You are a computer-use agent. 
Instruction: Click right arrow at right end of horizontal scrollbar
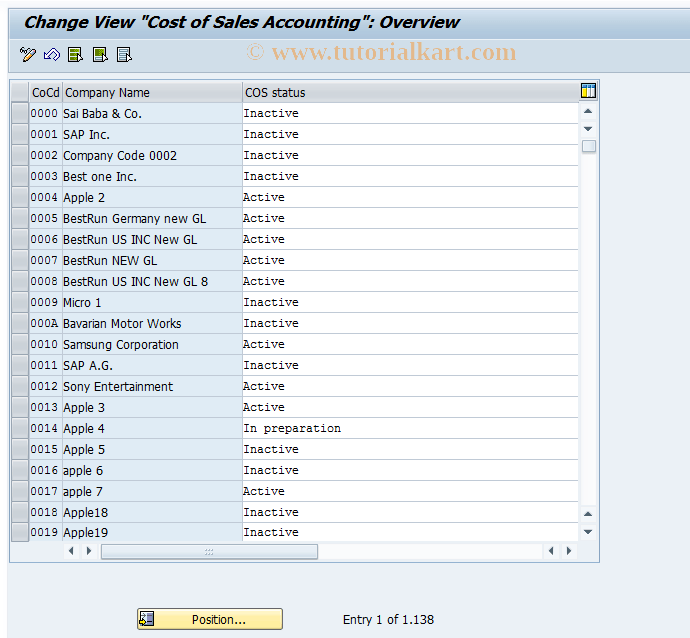pyautogui.click(x=569, y=551)
